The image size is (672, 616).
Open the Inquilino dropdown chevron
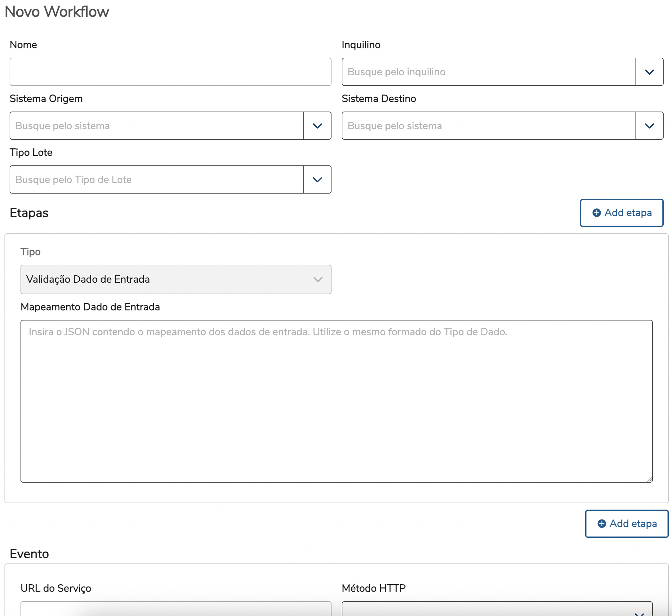[649, 72]
